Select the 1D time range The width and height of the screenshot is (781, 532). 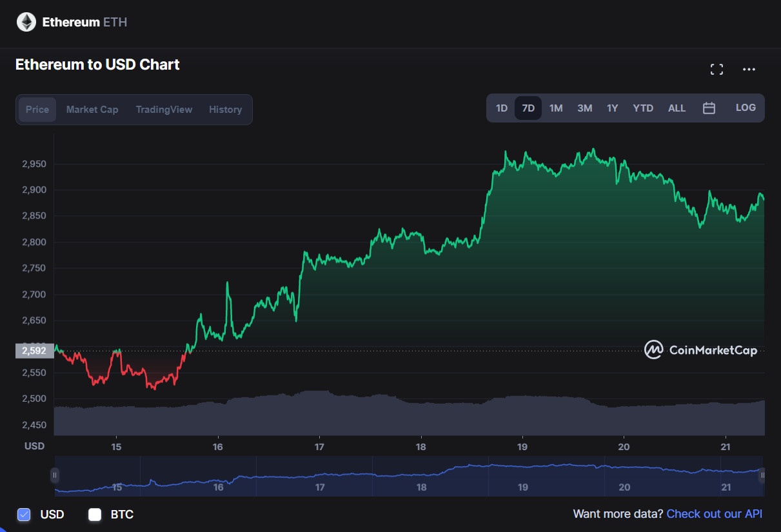(x=502, y=108)
